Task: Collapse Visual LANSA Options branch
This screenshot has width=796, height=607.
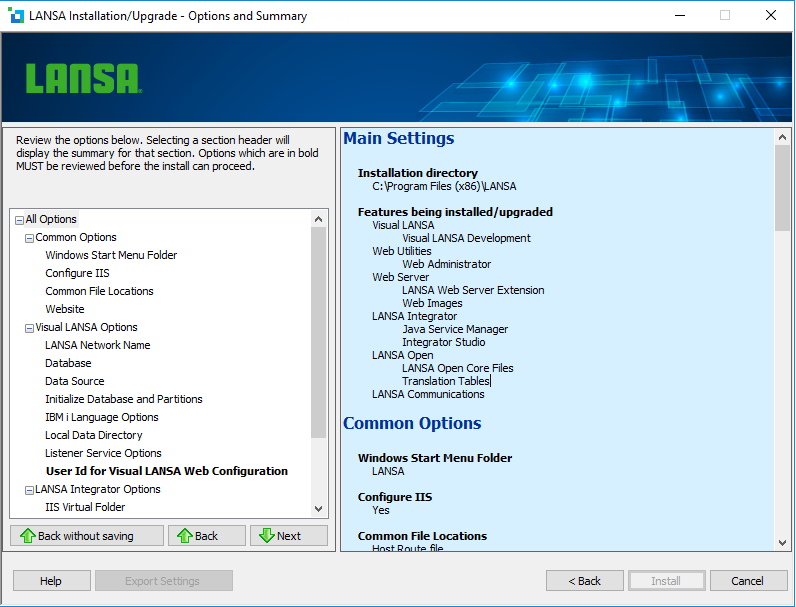Action: coord(29,328)
